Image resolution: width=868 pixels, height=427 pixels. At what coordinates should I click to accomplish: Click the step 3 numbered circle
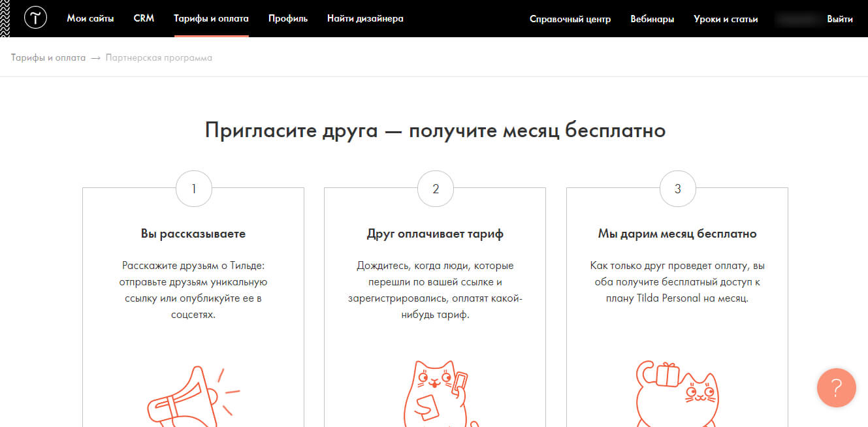(677, 189)
